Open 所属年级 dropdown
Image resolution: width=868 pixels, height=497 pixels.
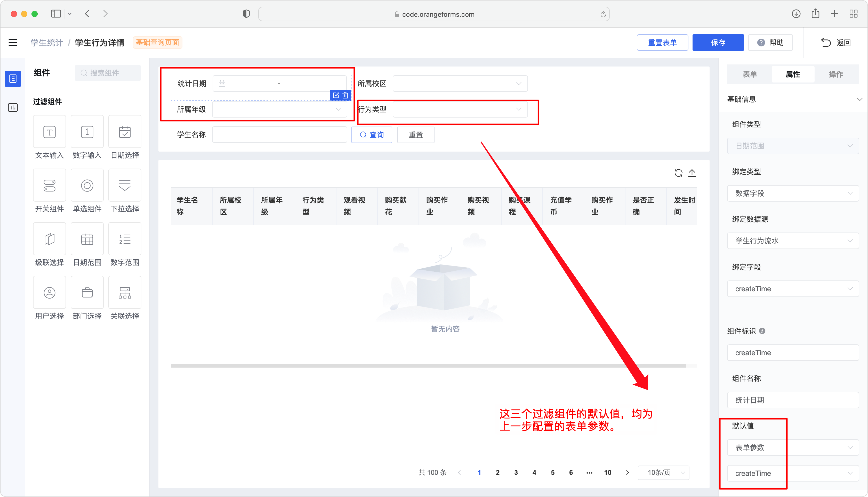(x=279, y=109)
